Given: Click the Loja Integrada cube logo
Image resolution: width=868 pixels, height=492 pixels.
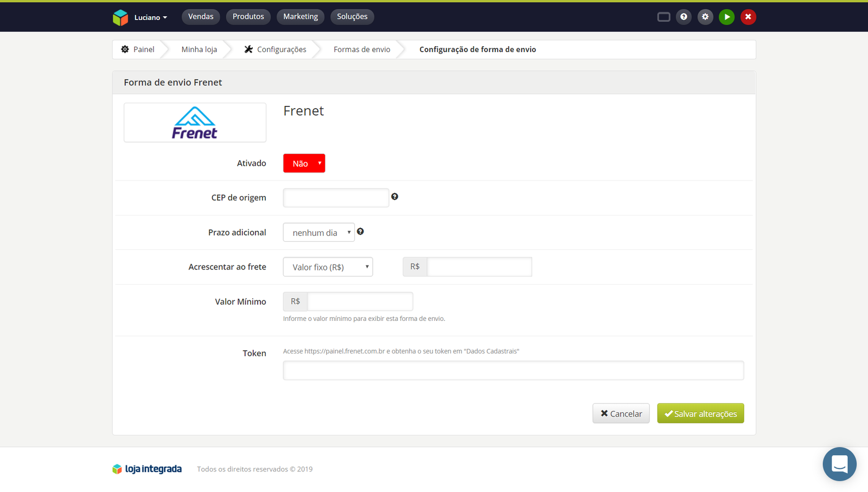Looking at the screenshot, I should pos(120,17).
